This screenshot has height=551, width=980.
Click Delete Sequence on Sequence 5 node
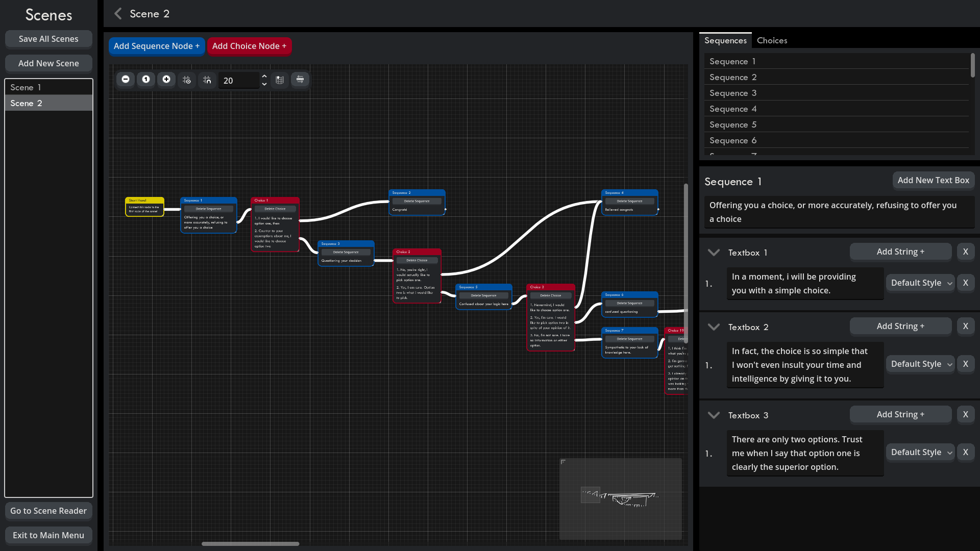[483, 295]
